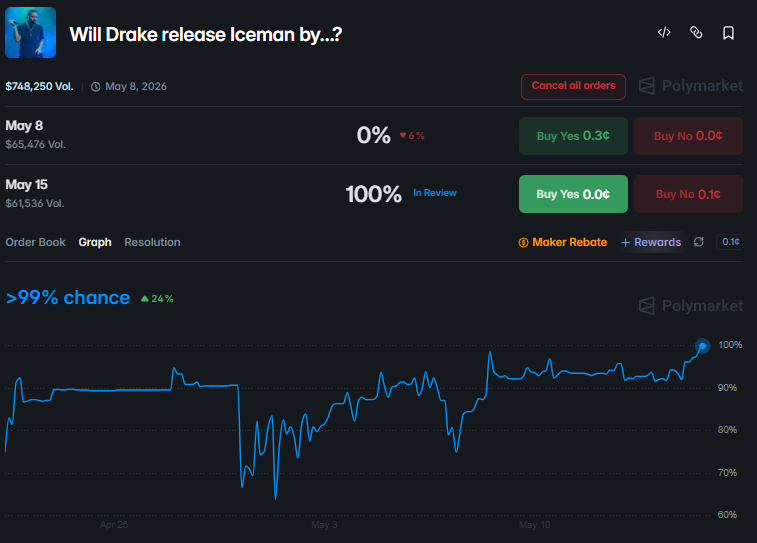The height and width of the screenshot is (543, 757).
Task: Buy No at 0.1¢ for May 15
Action: coord(688,194)
